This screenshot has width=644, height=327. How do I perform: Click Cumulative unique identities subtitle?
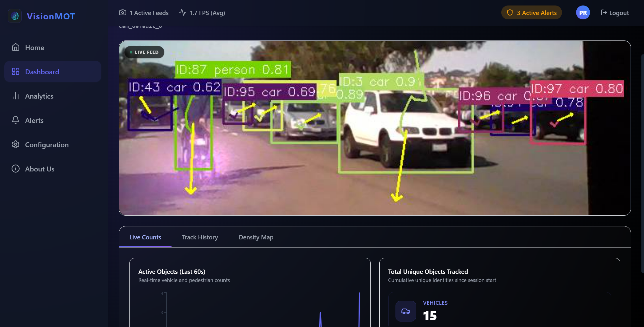click(x=442, y=280)
